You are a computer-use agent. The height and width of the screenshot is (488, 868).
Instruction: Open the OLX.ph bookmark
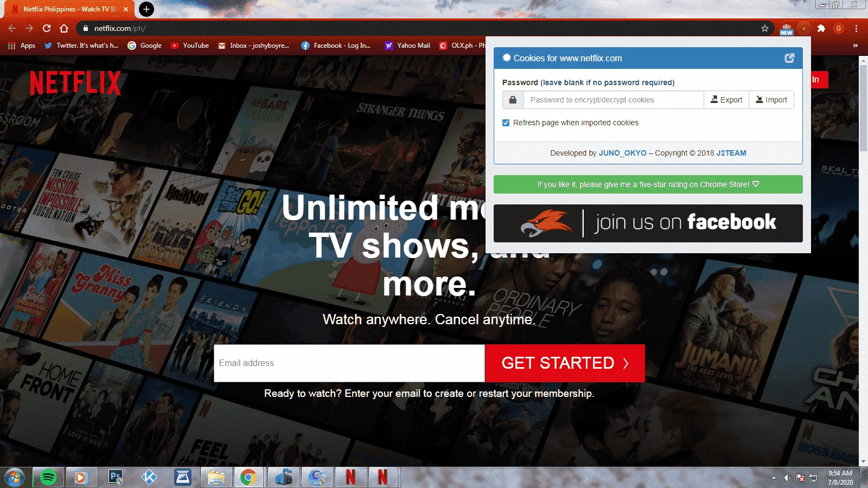click(x=462, y=46)
